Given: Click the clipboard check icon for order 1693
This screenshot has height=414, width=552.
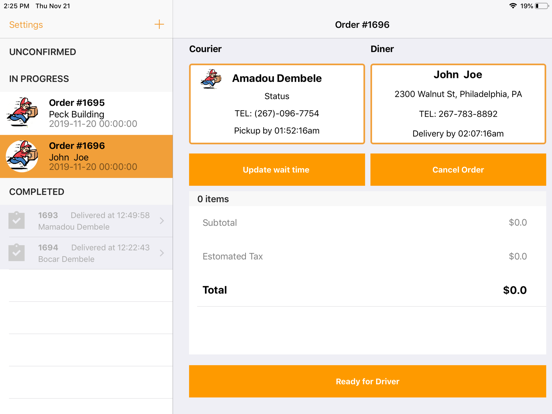Looking at the screenshot, I should coord(17,220).
